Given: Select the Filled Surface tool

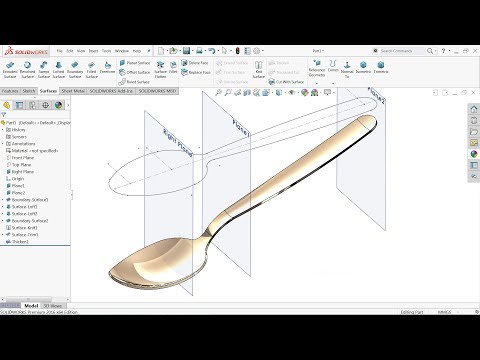Looking at the screenshot, I should coord(91,69).
